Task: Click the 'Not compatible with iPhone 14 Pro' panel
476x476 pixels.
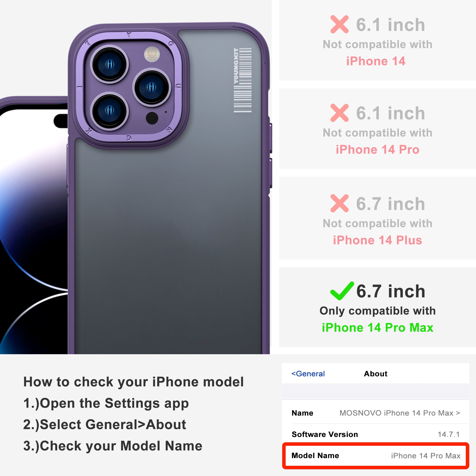Action: (377, 129)
